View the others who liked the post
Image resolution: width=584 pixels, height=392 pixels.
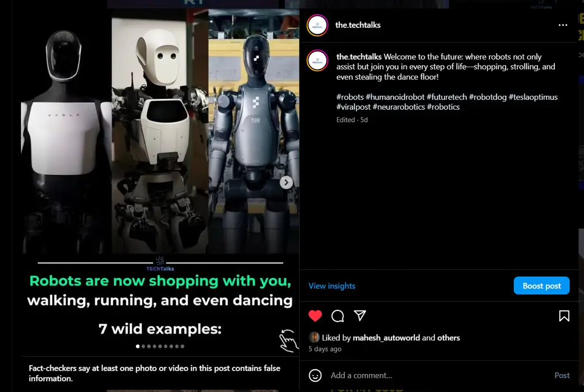448,338
